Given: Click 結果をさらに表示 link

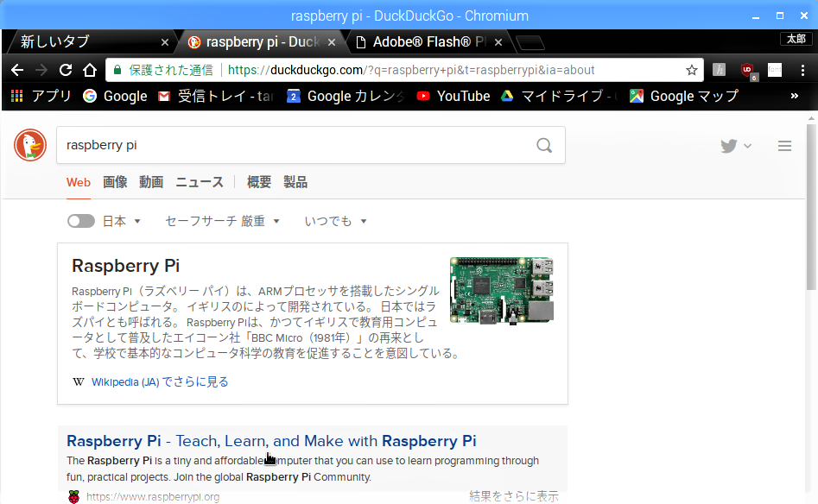Looking at the screenshot, I should pos(513,496).
